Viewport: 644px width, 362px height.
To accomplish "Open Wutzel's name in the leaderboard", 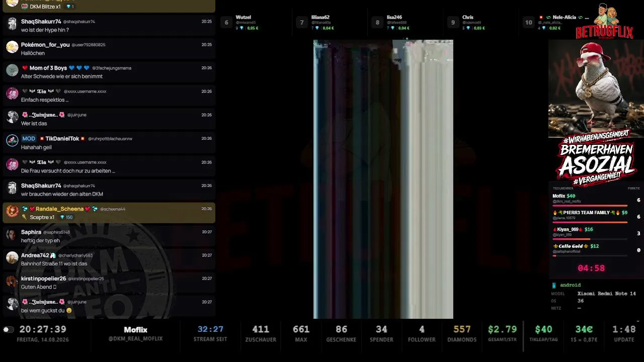I will [x=244, y=17].
